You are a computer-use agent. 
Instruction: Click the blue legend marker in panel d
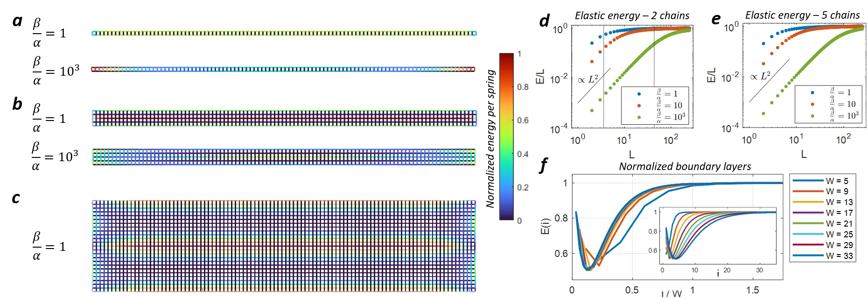tap(639, 94)
